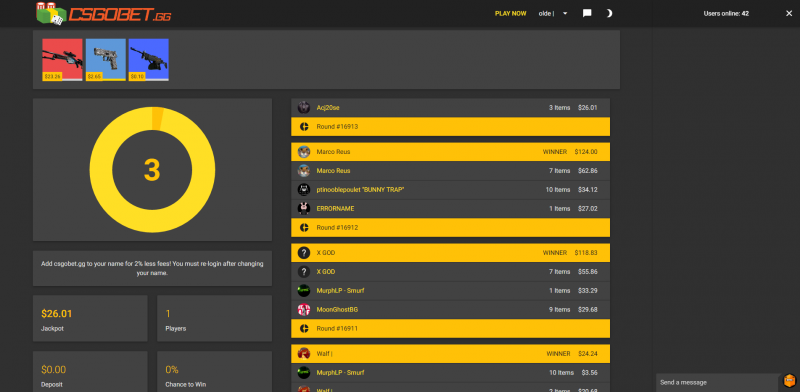The width and height of the screenshot is (800, 392).
Task: Expand the user account dropdown arrow
Action: point(565,13)
